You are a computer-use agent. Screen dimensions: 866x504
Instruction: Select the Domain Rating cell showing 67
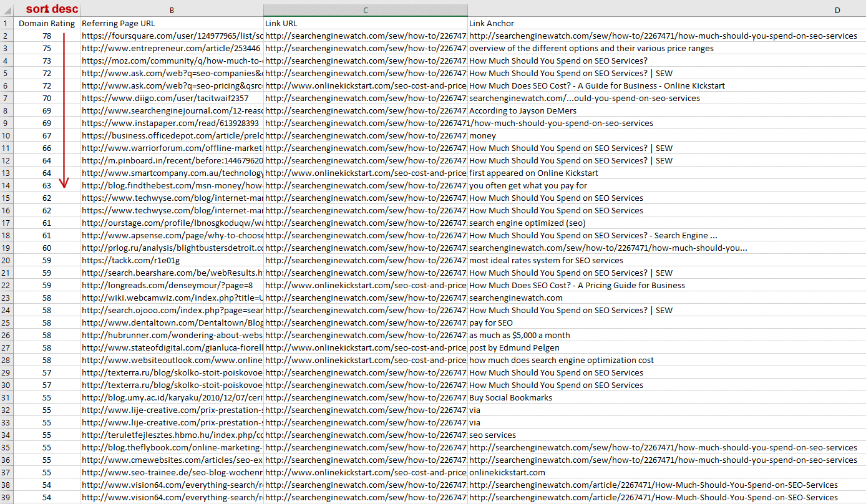47,135
